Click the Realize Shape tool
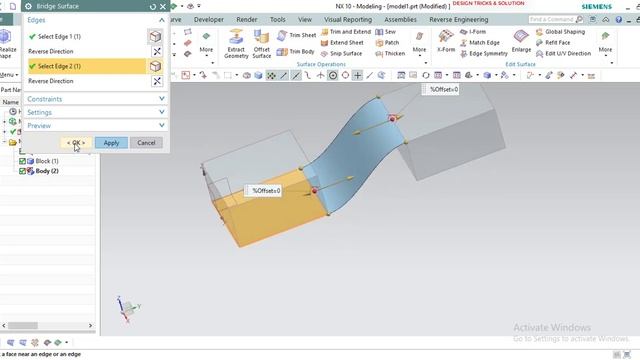Viewport: 640px width, 360px height. pos(7,44)
